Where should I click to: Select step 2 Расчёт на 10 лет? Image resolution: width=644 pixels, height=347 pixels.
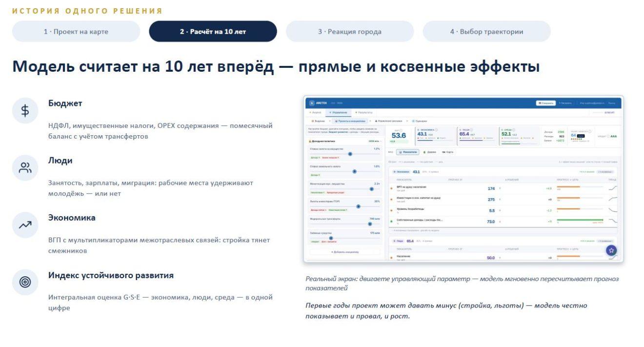(x=213, y=32)
